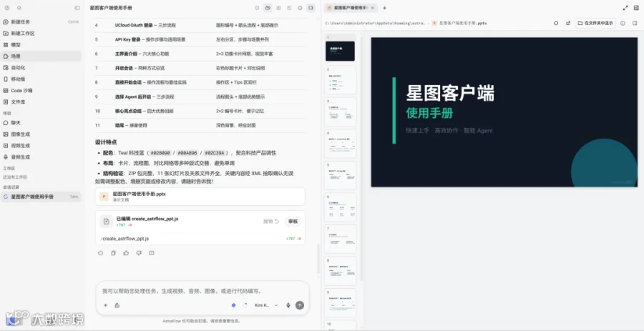
Task: Open 图像生成 in the sidebar
Action: point(41,134)
